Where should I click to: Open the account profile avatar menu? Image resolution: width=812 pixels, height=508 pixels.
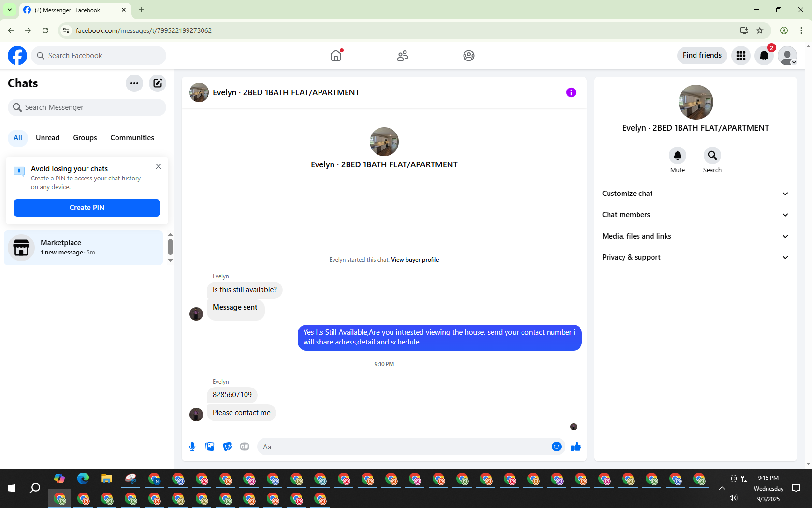787,56
